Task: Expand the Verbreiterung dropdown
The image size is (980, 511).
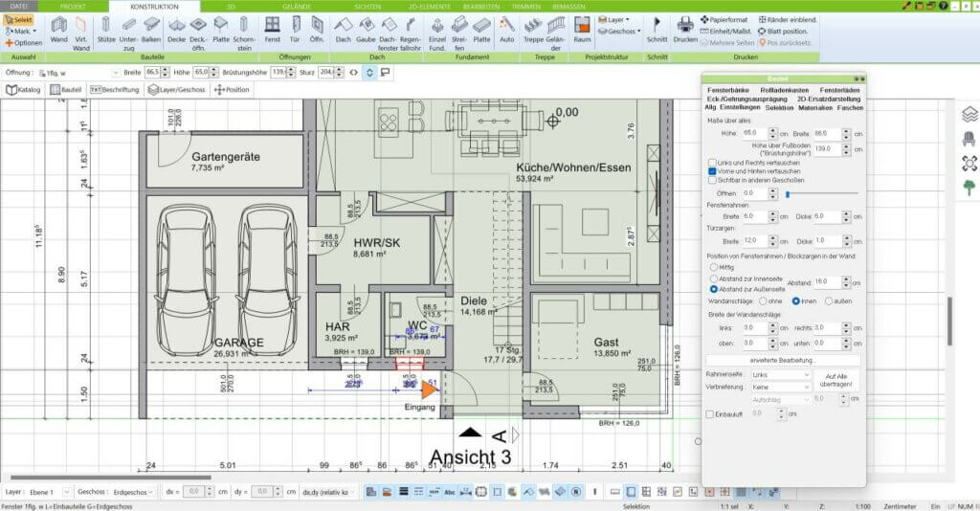Action: 780,387
